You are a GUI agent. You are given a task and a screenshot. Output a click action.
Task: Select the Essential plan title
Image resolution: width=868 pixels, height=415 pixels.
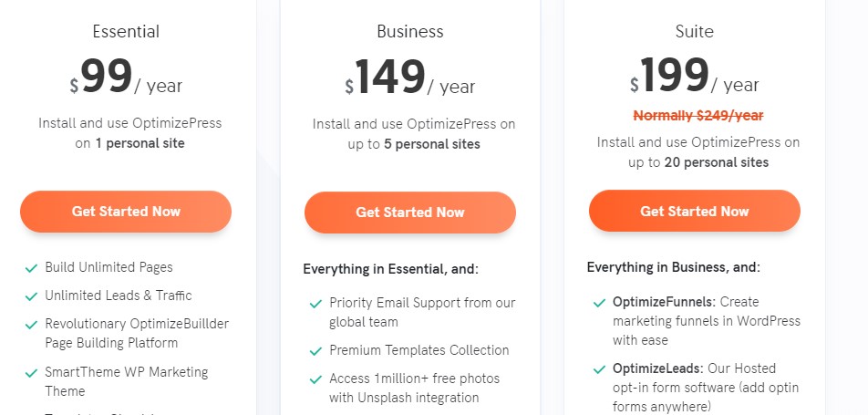tap(126, 32)
